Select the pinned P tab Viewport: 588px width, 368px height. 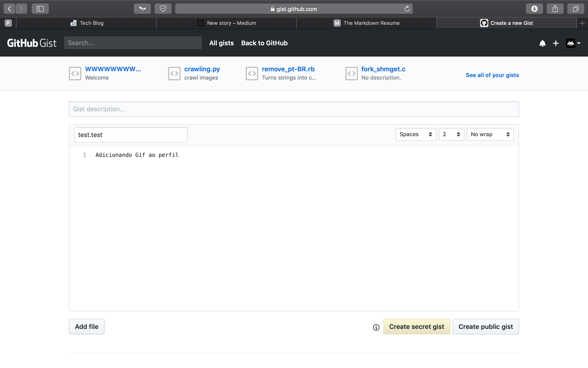click(x=8, y=23)
